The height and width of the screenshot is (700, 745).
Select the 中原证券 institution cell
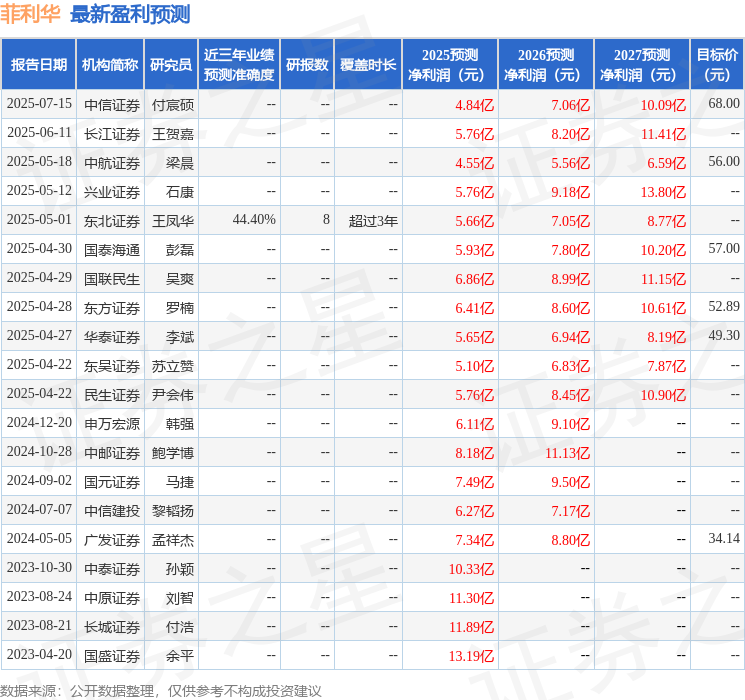(x=112, y=598)
